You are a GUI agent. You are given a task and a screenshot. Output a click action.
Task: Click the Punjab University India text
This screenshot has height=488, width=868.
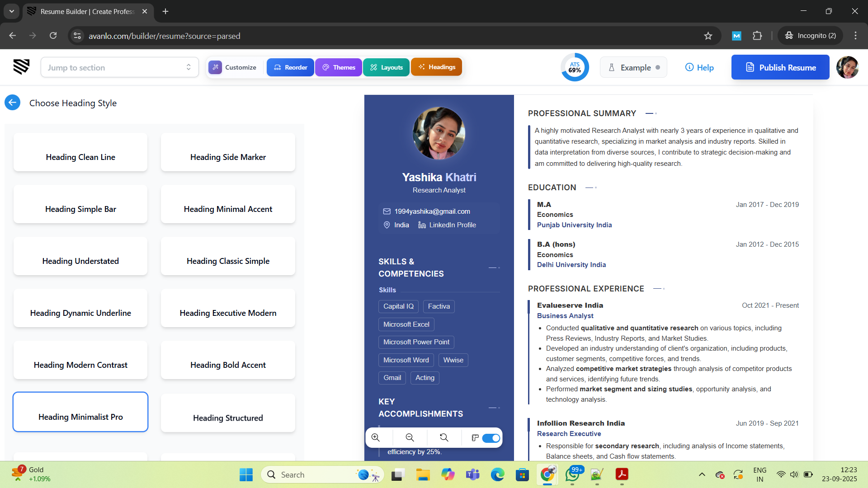(574, 225)
